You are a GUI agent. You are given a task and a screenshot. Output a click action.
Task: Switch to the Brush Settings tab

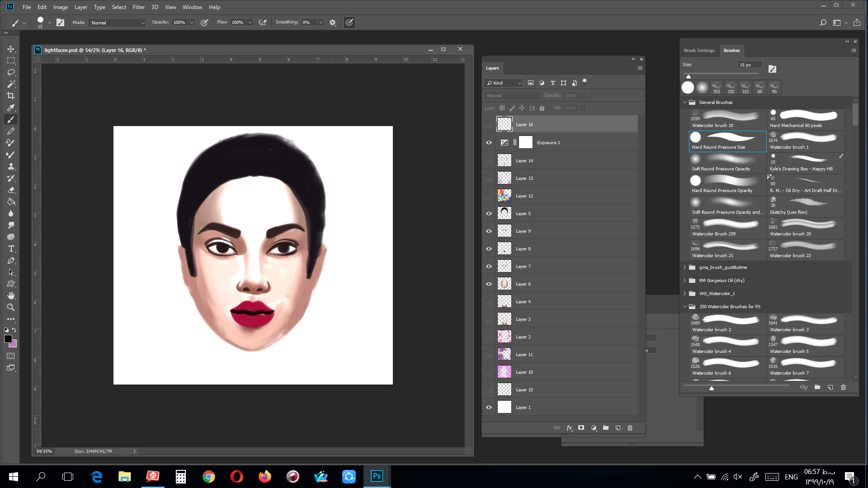699,50
